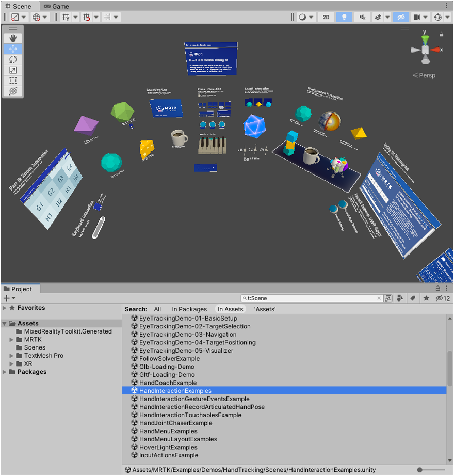
Task: Open the Gizmos dropdown arrow
Action: coord(447,17)
